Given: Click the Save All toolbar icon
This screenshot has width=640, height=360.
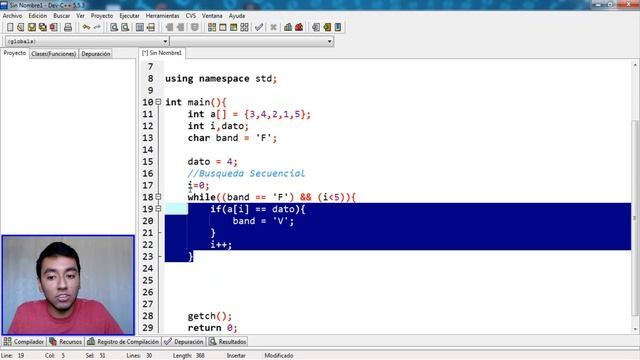Looking at the screenshot, I should click(x=42, y=27).
